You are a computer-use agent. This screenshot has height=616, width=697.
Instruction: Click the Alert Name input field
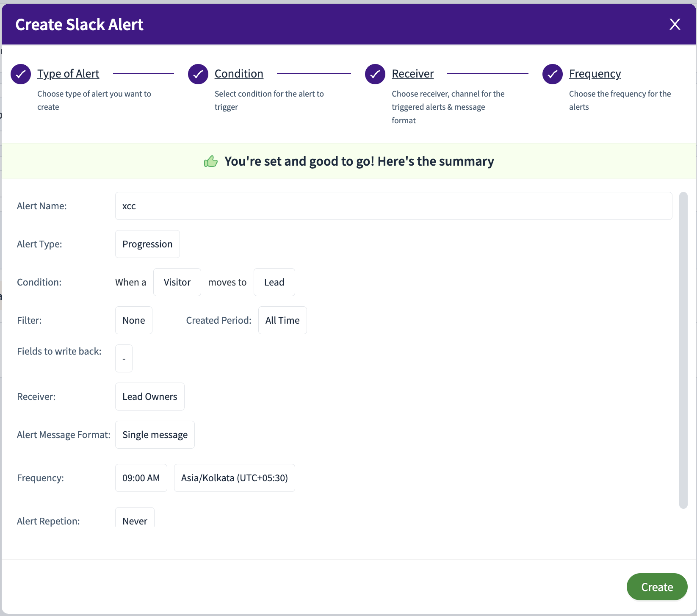[x=394, y=206]
